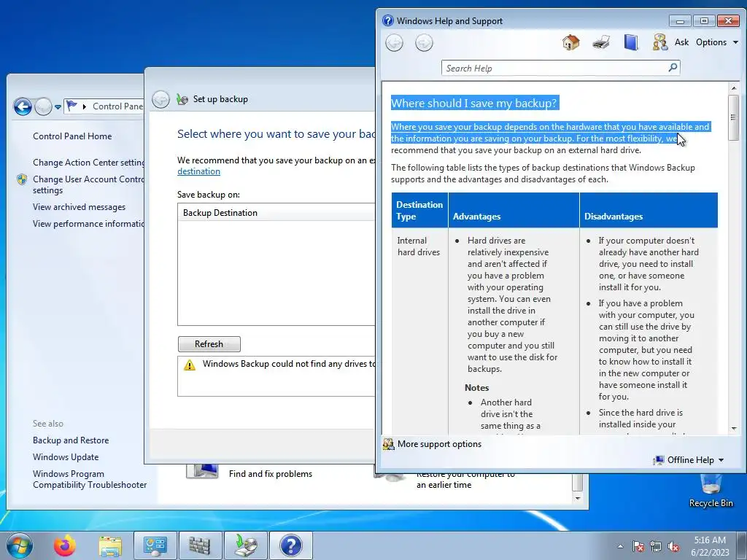The width and height of the screenshot is (747, 560).
Task: Click the Control Panel forward arrow button
Action: click(x=43, y=106)
